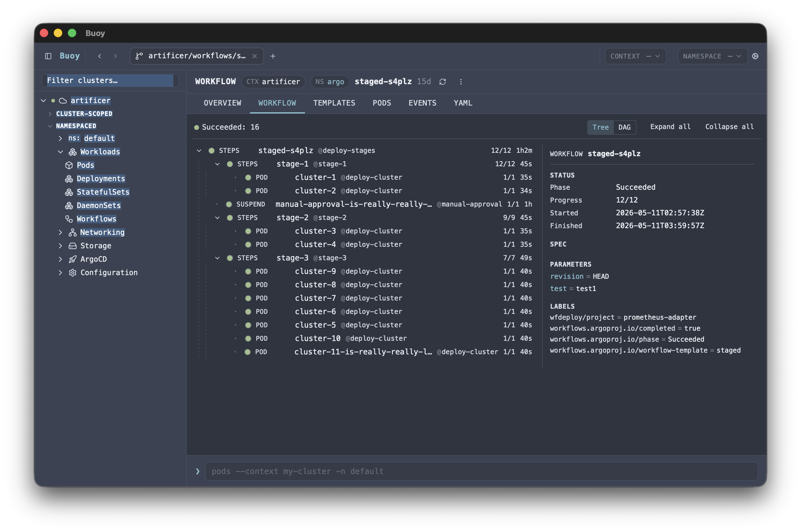Click the command prompt chevron icon
Image resolution: width=801 pixels, height=532 pixels.
pos(198,471)
